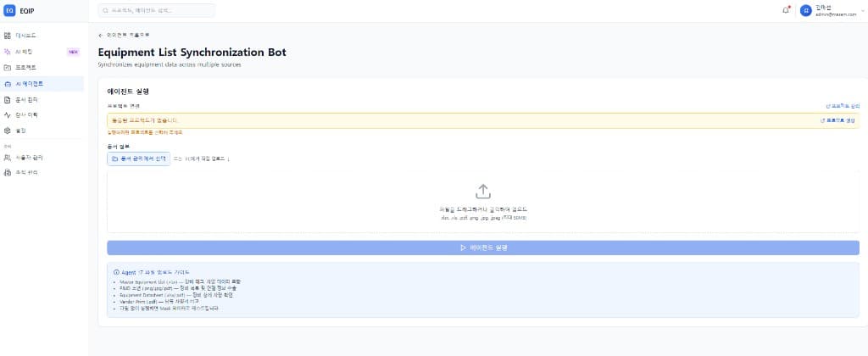Expand the user account dropdown chevron
Screen dimensions: 868x356
point(857,11)
